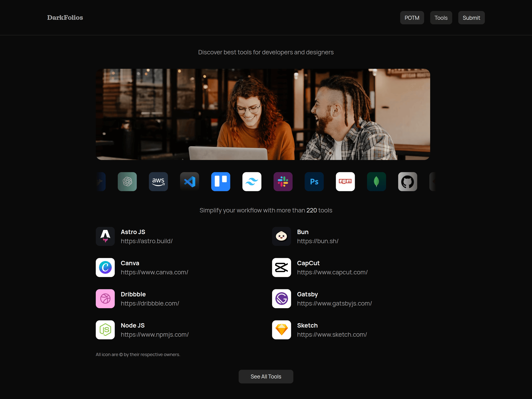Go to the Submit page
The width and height of the screenshot is (532, 399).
[x=471, y=17]
